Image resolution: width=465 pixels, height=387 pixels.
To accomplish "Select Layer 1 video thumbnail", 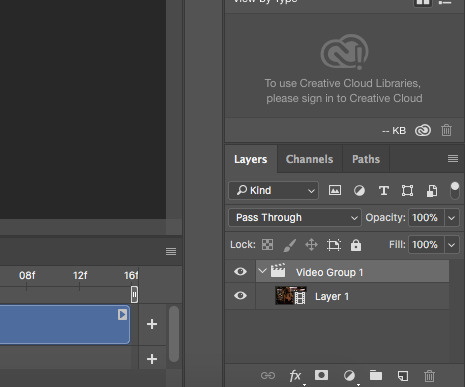I will pyautogui.click(x=290, y=295).
